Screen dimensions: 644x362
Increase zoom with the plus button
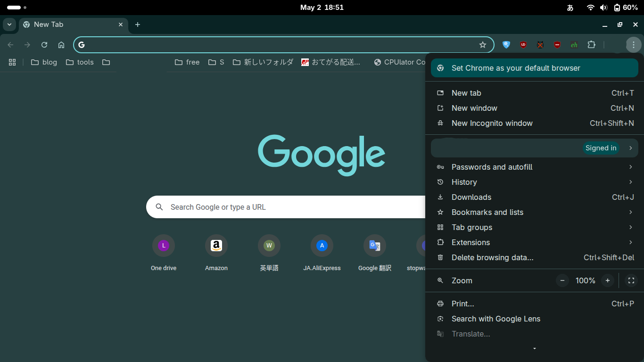[608, 280]
